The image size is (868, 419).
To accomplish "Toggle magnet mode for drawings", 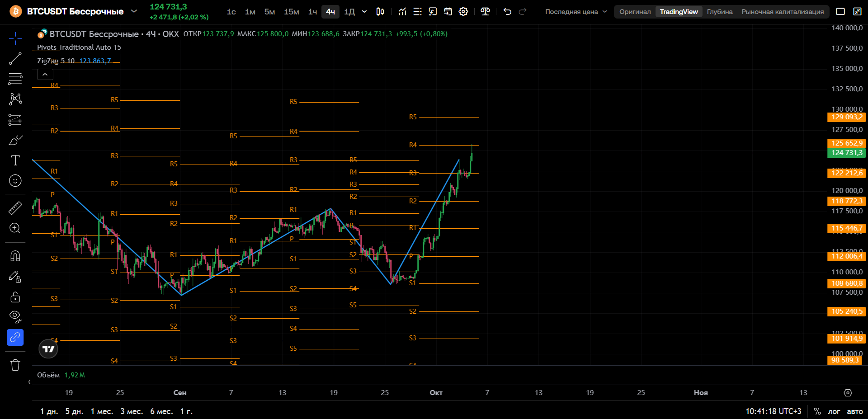I will [x=15, y=256].
